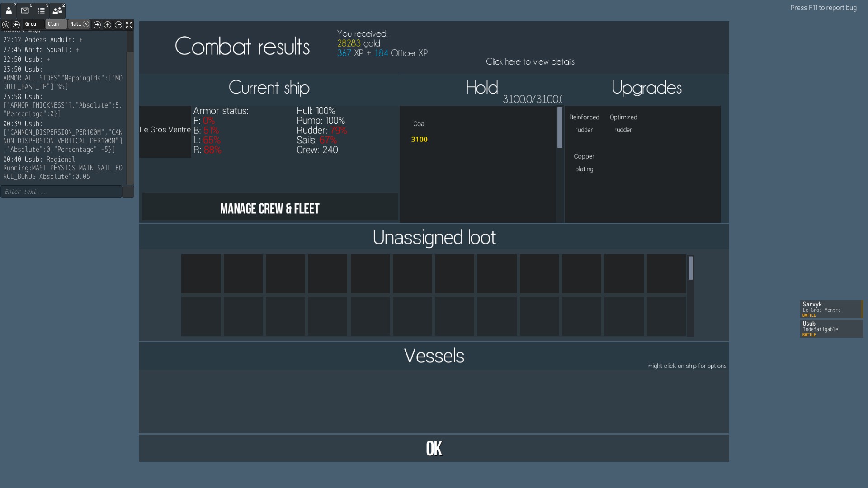Select the Copper plating upgrade
This screenshot has height=488, width=868.
(x=584, y=163)
